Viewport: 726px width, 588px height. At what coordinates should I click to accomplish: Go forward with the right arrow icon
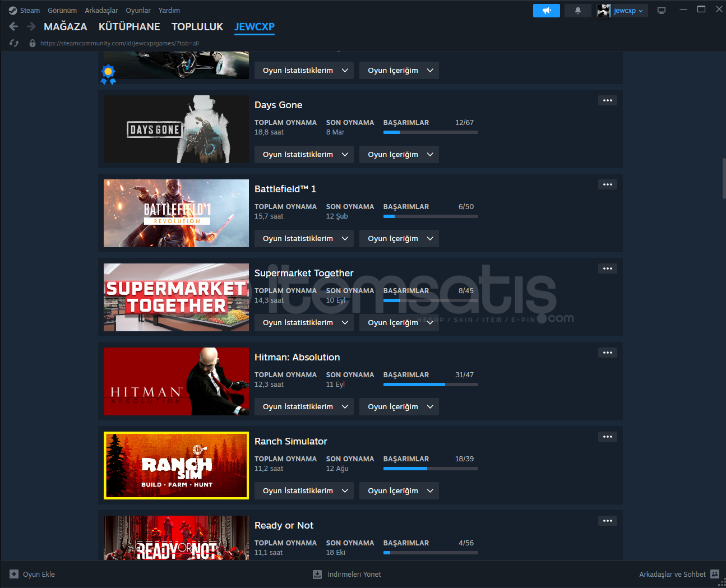coord(31,26)
